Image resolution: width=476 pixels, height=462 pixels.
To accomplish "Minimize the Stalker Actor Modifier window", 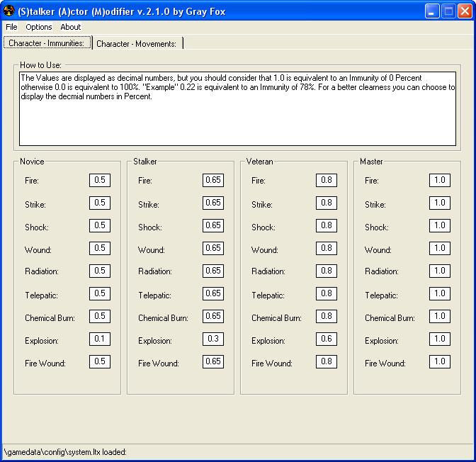I will (x=432, y=11).
